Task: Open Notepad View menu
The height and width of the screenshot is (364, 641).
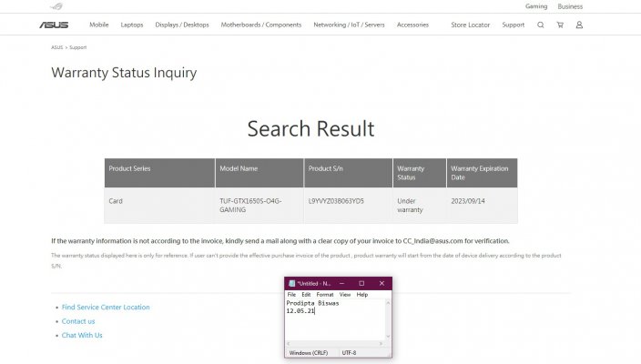Action: click(345, 294)
